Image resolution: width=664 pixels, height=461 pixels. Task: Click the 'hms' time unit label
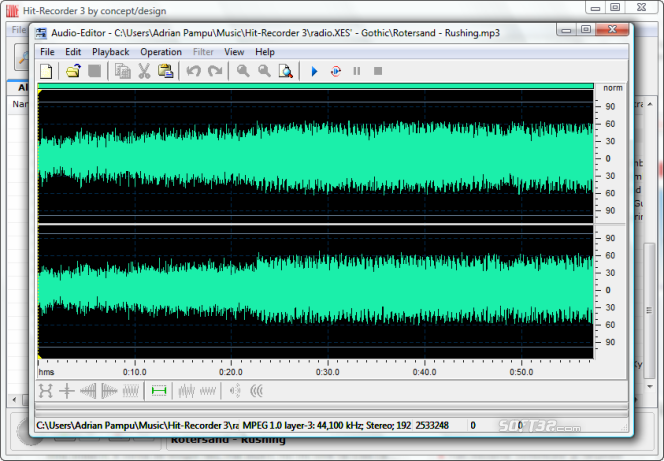coord(46,372)
